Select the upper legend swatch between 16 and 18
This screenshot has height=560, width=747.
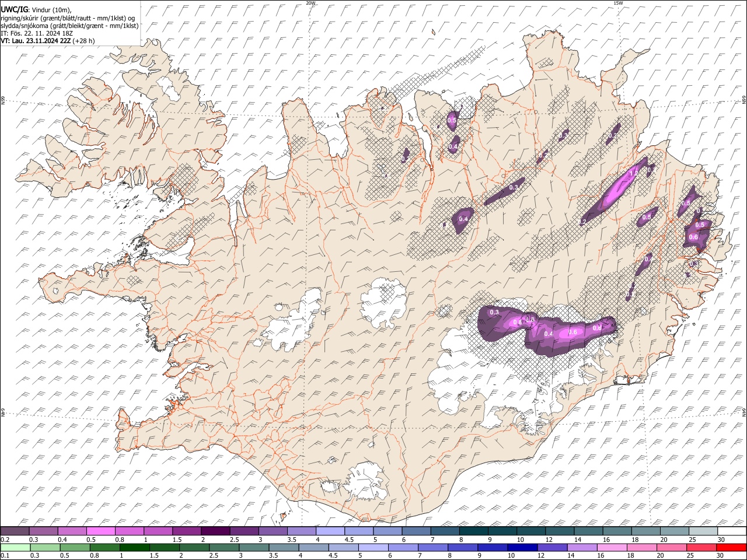pyautogui.click(x=617, y=531)
